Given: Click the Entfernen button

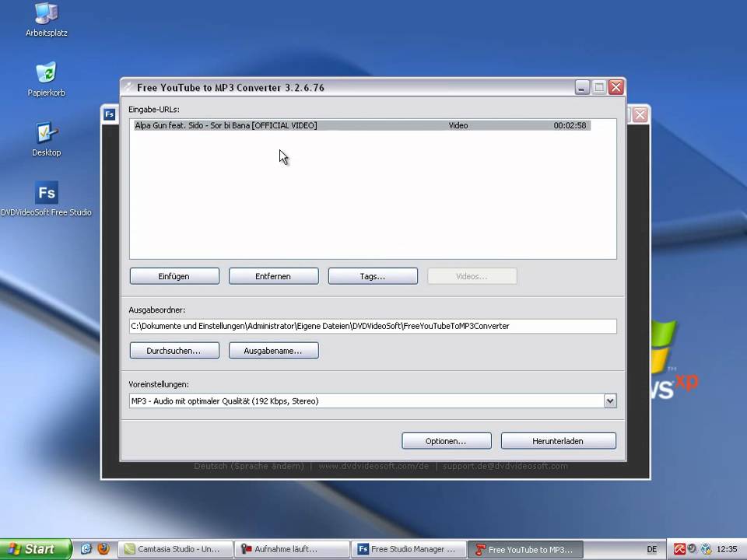Looking at the screenshot, I should point(273,276).
